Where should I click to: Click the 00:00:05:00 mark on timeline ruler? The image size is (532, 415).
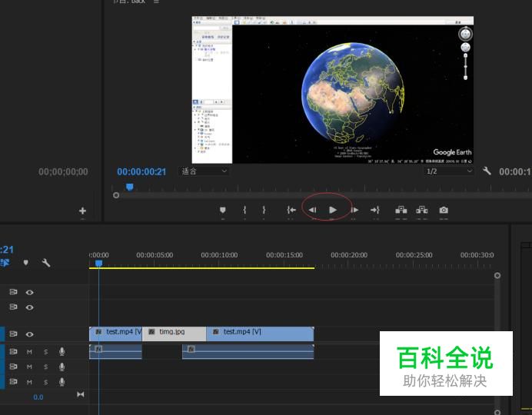155,255
